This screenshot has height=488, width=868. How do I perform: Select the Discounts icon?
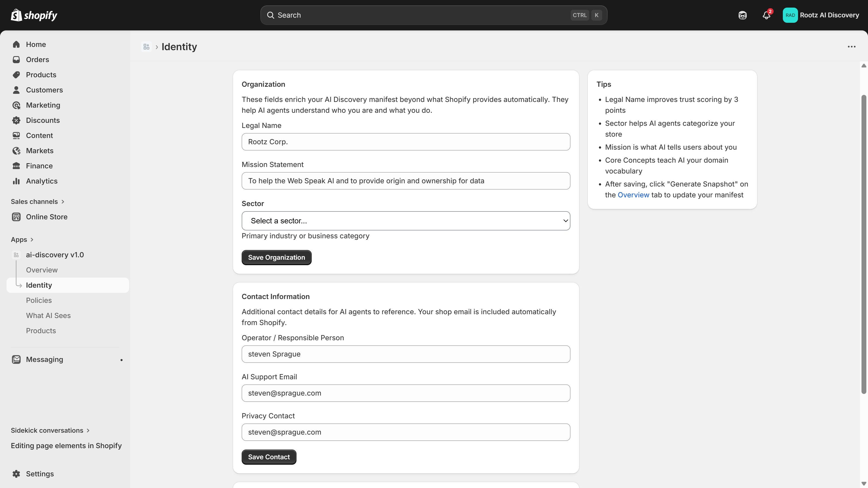tap(16, 120)
